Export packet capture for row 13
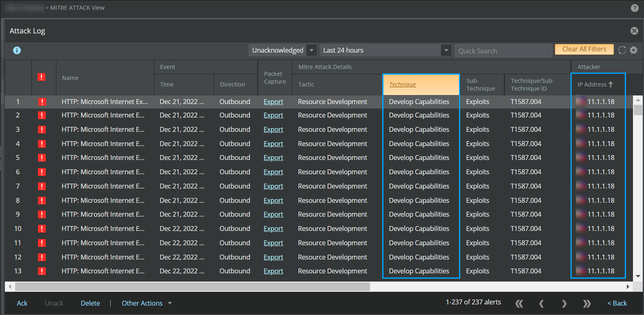Image resolution: width=644 pixels, height=315 pixels. 273,271
